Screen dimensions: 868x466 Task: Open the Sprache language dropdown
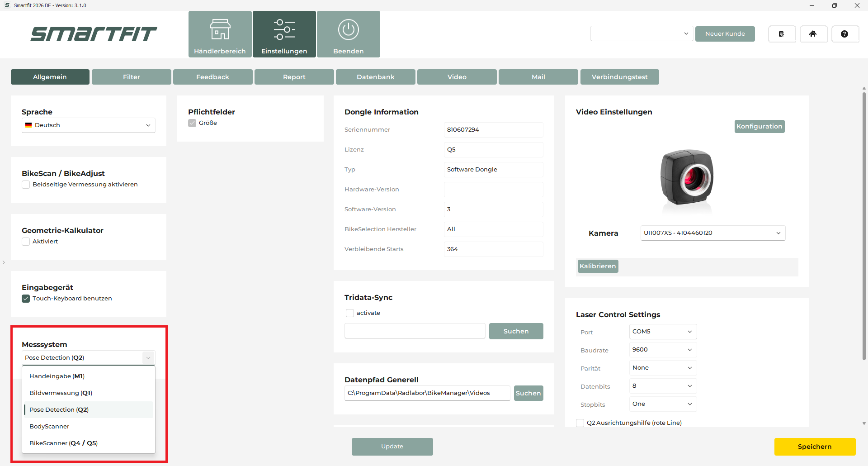click(89, 125)
